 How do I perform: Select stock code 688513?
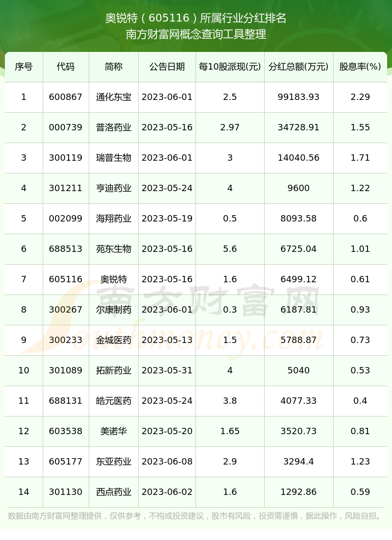tap(66, 248)
